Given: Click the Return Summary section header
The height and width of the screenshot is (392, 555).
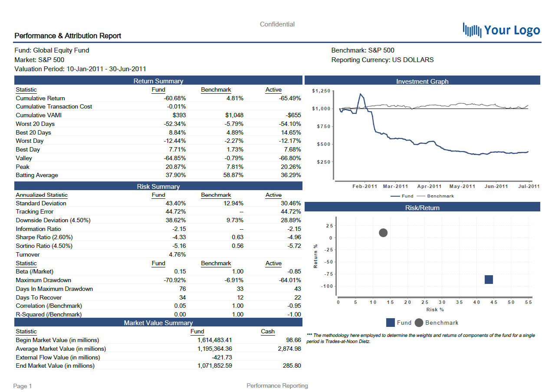Looking at the screenshot, I should click(158, 81).
